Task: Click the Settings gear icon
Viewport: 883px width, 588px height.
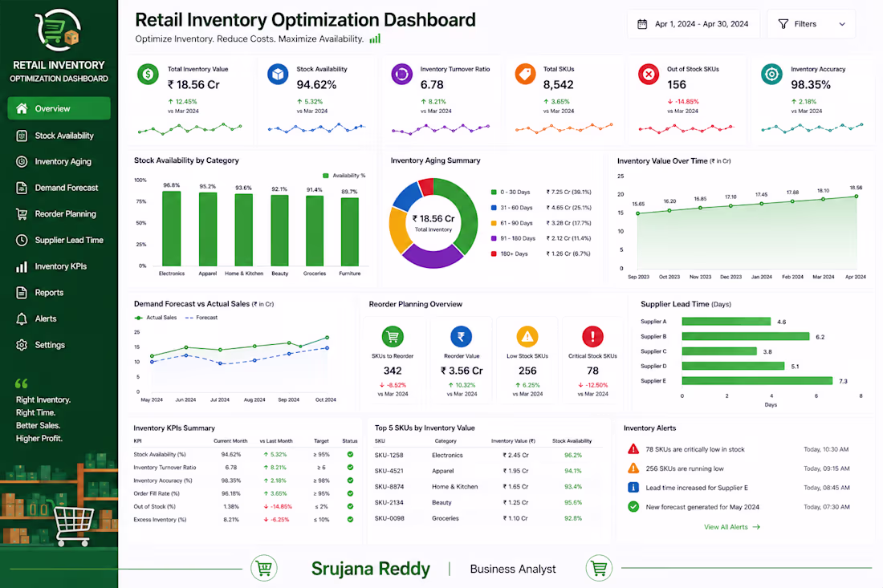Action: pos(22,345)
